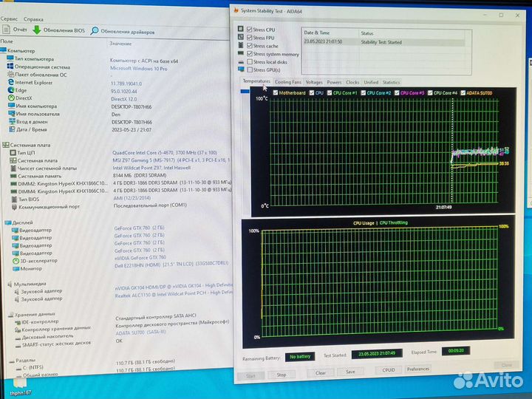
Task: Click the disk icon beside Stress local disks
Action: click(x=241, y=62)
